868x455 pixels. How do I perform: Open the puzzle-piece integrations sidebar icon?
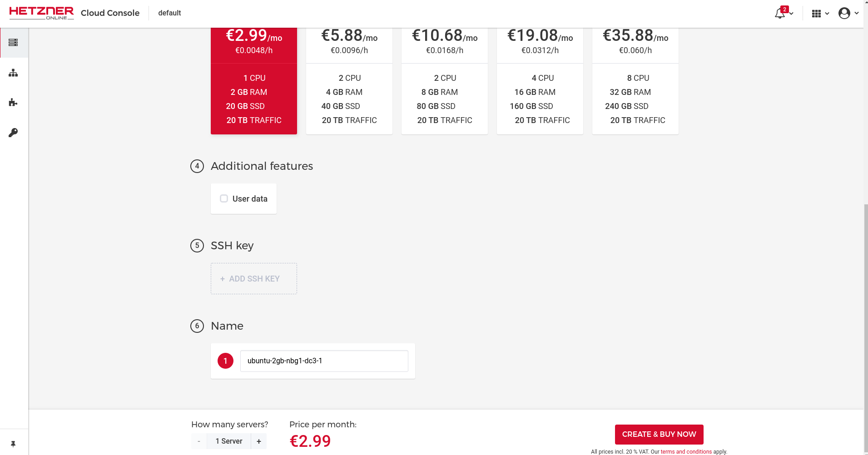tap(13, 103)
